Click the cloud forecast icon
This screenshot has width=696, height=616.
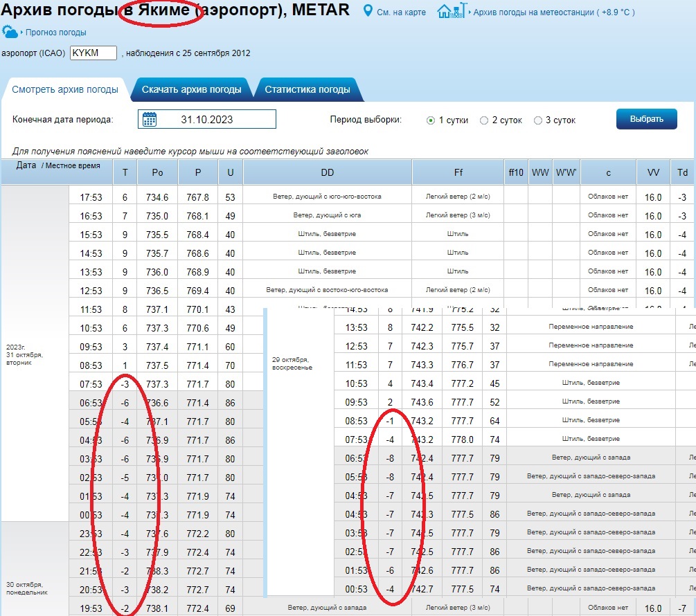pos(10,32)
